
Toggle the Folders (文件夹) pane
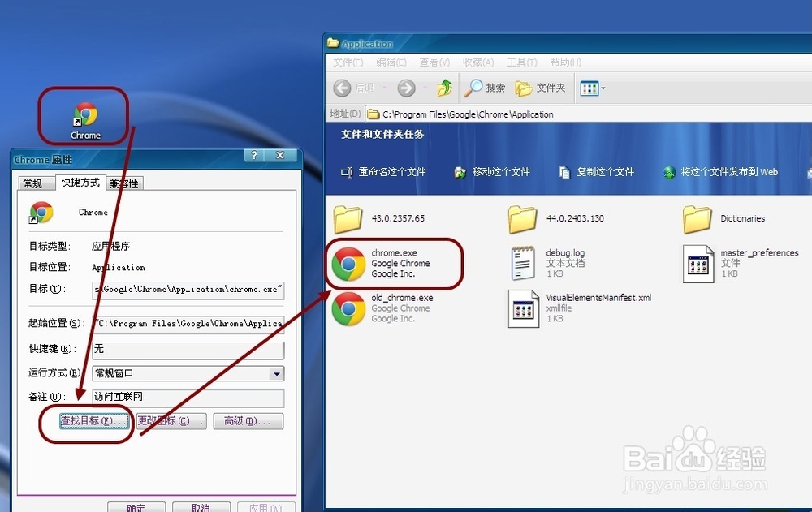click(540, 88)
